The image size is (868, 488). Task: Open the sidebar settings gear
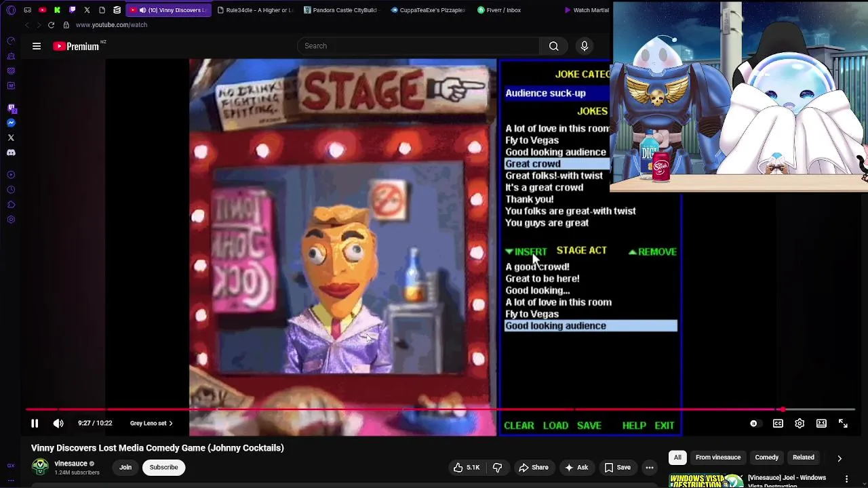tap(11, 220)
